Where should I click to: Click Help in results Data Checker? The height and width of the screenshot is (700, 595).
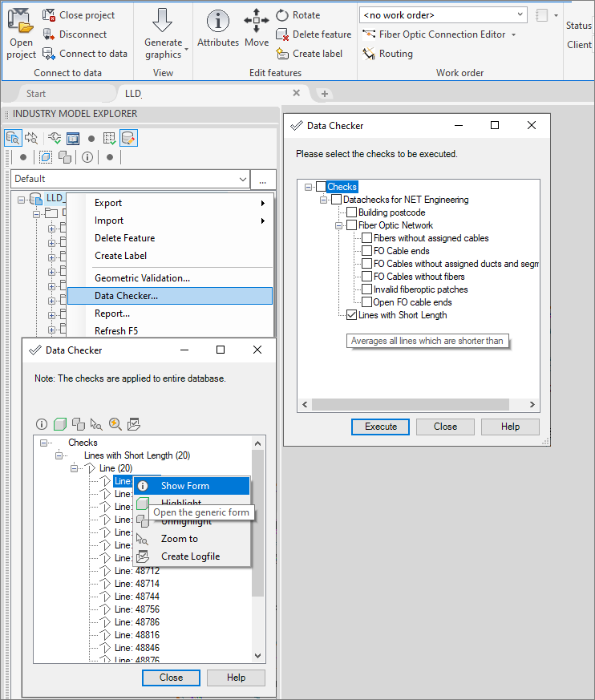click(236, 678)
